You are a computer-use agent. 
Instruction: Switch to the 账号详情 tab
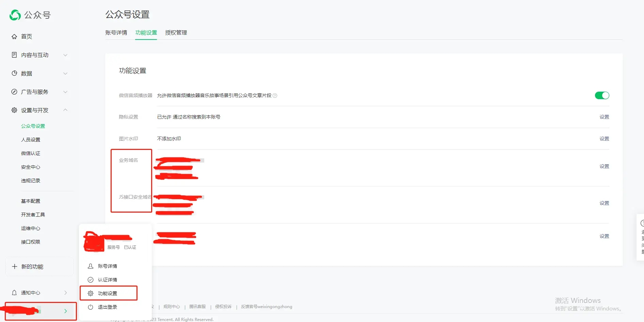[x=116, y=33]
